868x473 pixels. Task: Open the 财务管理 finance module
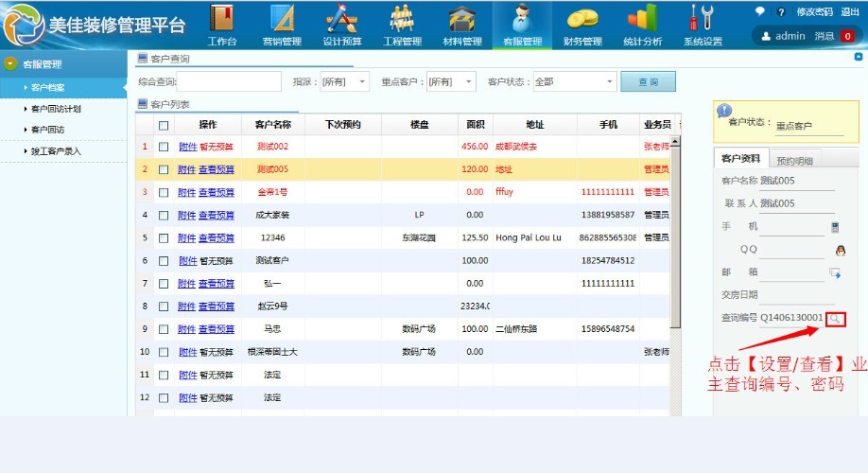tap(582, 26)
